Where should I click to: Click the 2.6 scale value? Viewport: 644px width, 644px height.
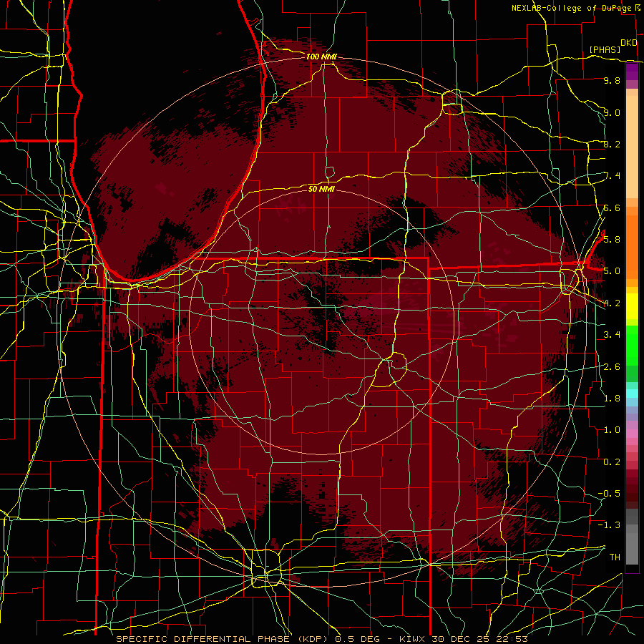click(x=612, y=367)
